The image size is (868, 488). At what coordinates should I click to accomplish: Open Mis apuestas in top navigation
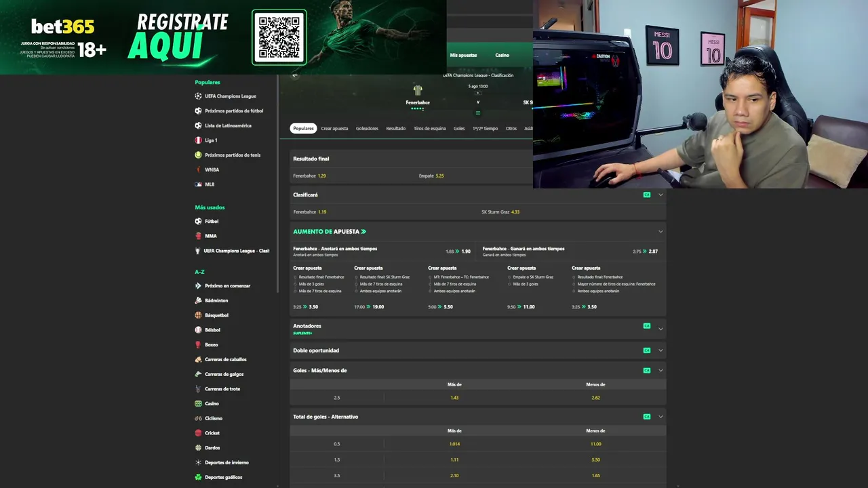(464, 55)
